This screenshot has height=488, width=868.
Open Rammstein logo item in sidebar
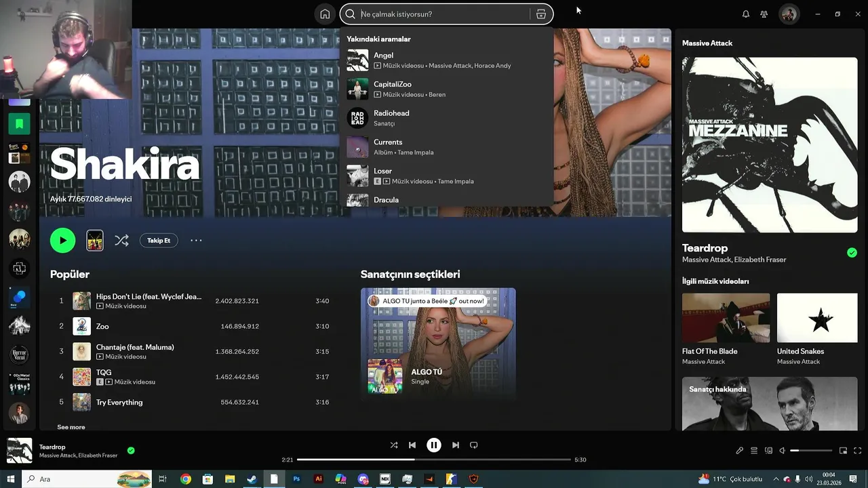(x=19, y=268)
